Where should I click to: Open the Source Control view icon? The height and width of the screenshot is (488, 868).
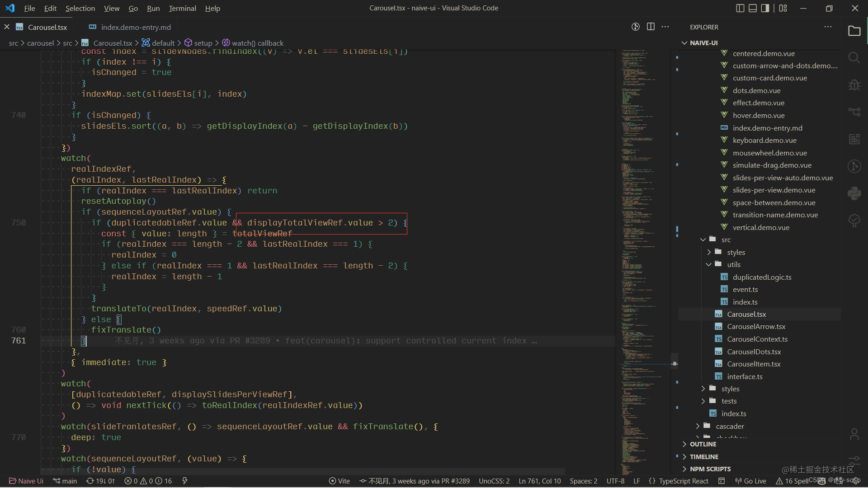[x=854, y=112]
